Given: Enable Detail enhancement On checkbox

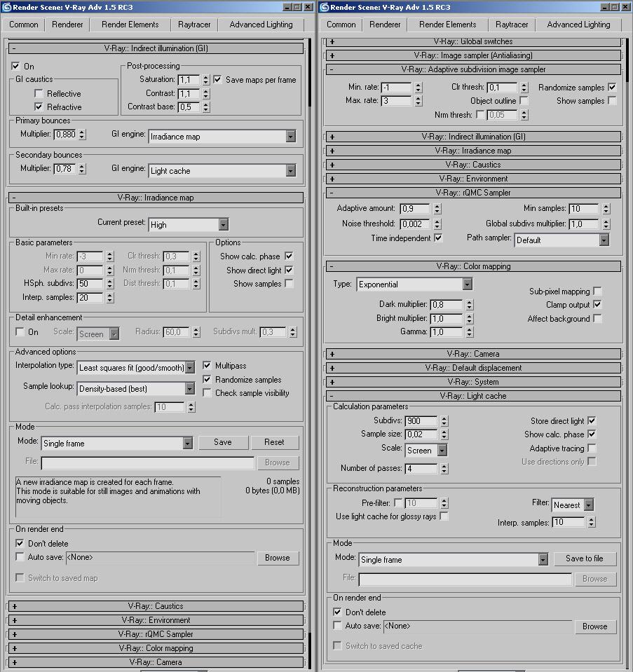Looking at the screenshot, I should click(x=20, y=331).
